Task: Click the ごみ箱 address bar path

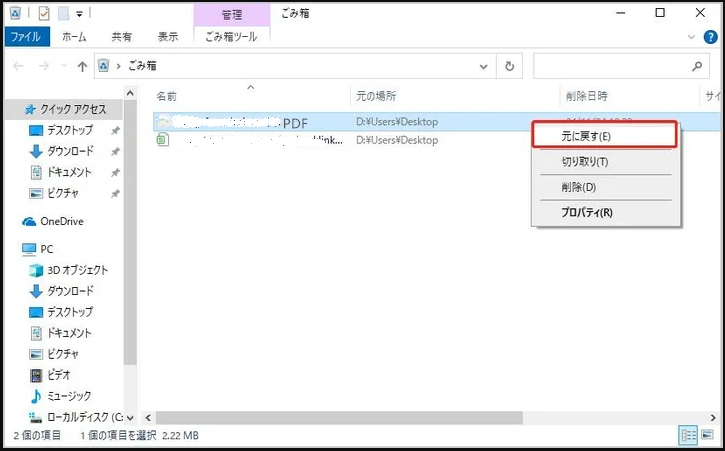Action: [x=142, y=66]
